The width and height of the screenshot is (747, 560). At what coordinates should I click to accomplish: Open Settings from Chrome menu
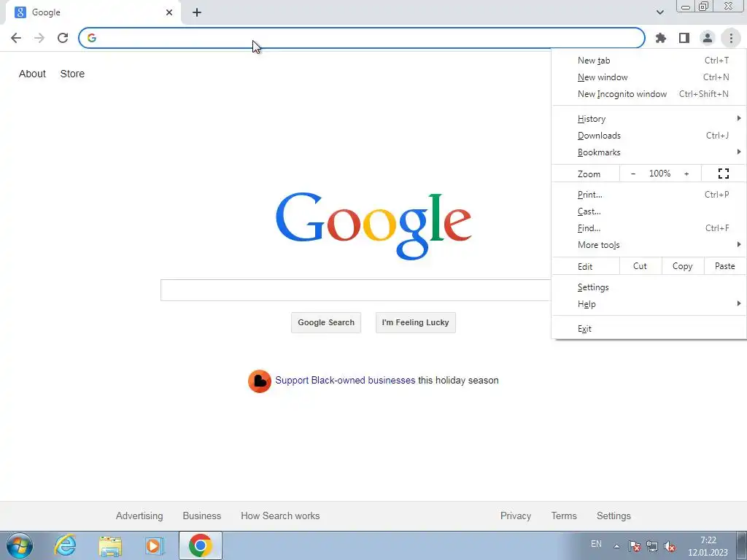click(649, 287)
